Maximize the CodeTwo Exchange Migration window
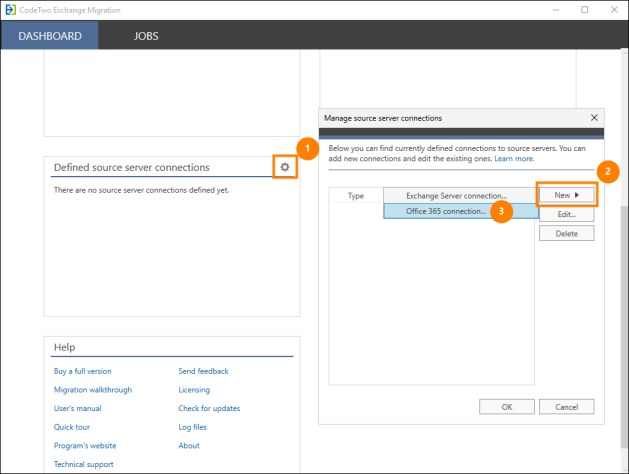This screenshot has height=474, width=629. (x=584, y=10)
